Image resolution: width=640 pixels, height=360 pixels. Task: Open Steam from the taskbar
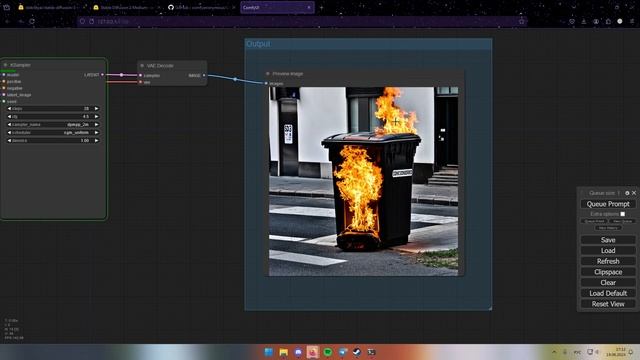(357, 352)
